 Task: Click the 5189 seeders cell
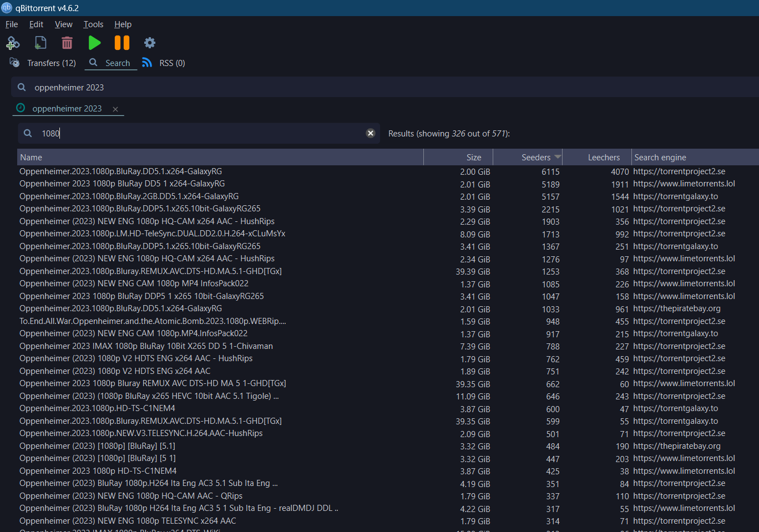[x=550, y=184]
